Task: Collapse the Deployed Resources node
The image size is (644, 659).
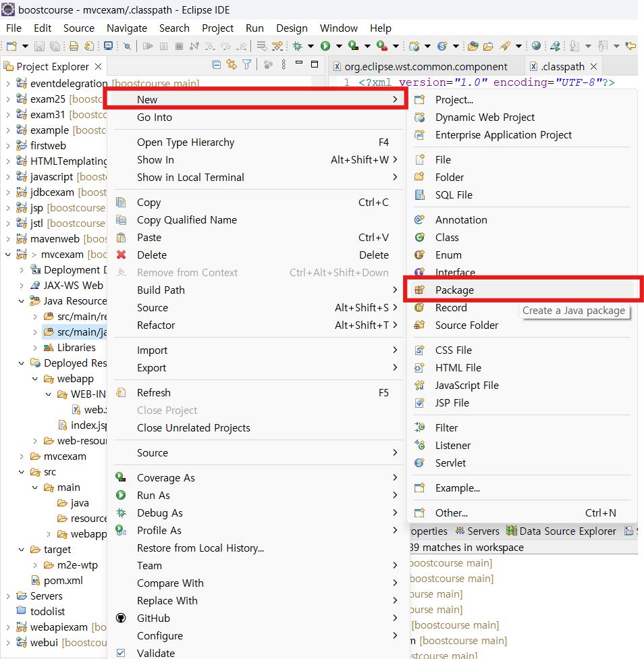Action: 22,363
